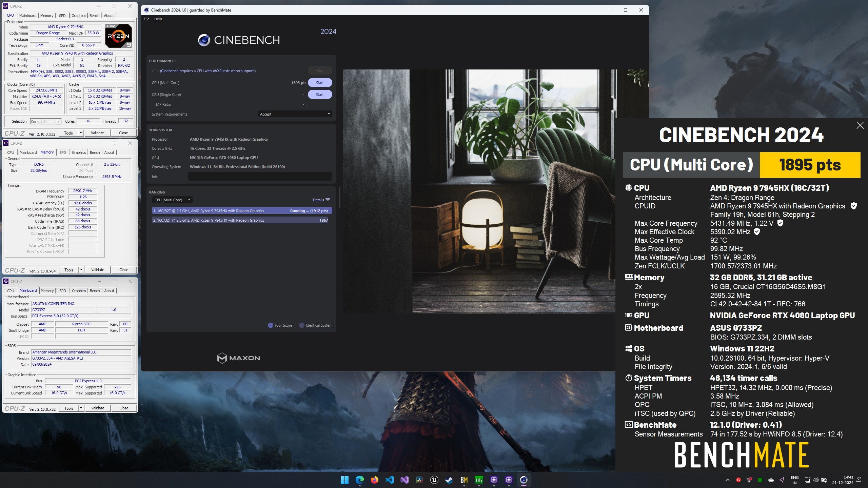Open the Windows Start menu
Viewport: 868px width, 488px height.
coord(344,480)
